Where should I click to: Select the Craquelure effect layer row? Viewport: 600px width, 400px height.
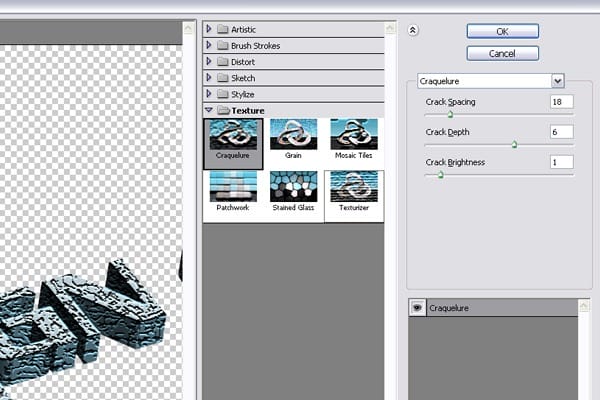[x=493, y=307]
